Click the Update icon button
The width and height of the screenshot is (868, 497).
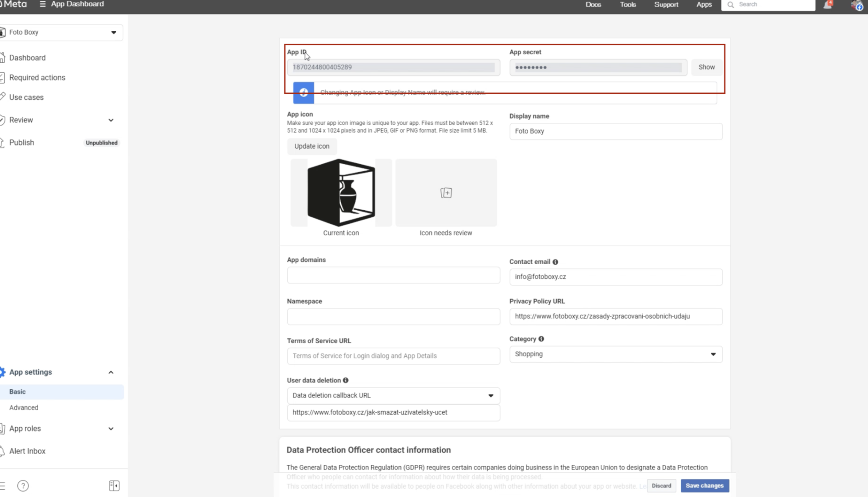click(312, 146)
